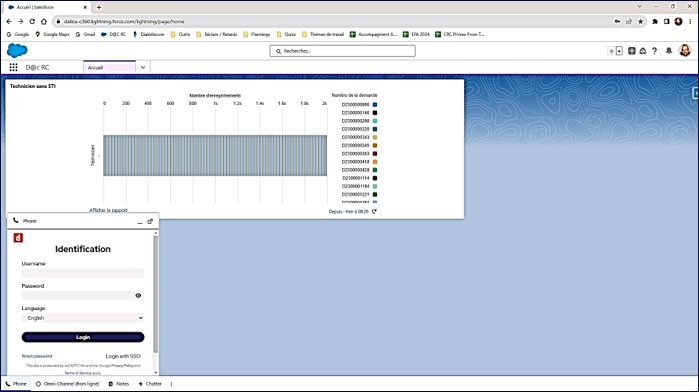
Task: Click the Reset password link
Action: [x=37, y=356]
